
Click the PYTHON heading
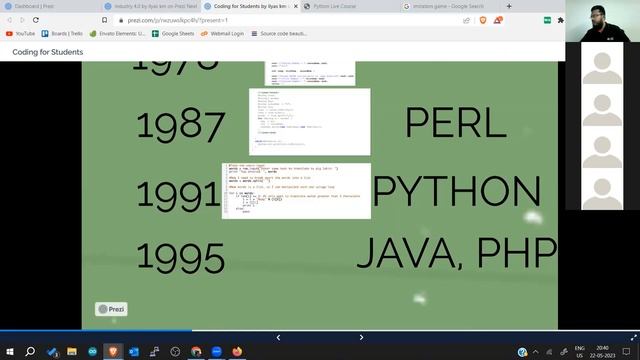[x=457, y=191]
